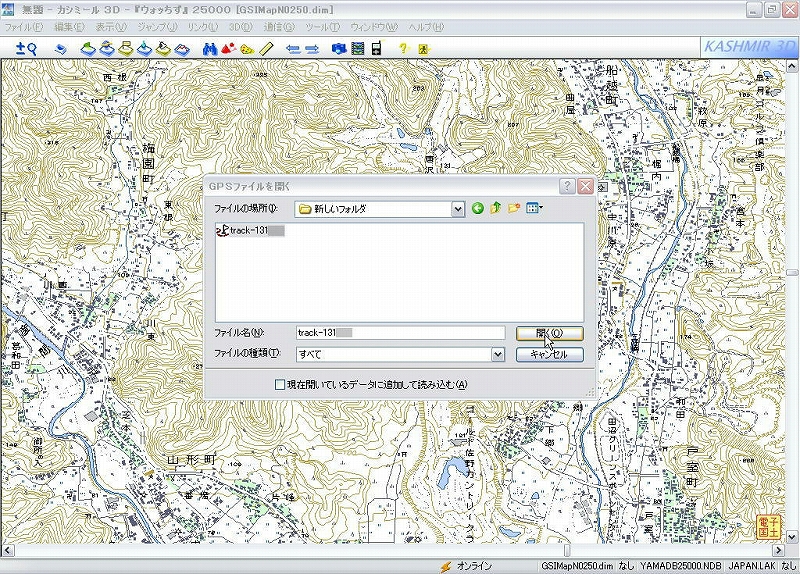This screenshot has width=800, height=574.
Task: Click the yellow palette icon in toolbar
Action: [247, 49]
